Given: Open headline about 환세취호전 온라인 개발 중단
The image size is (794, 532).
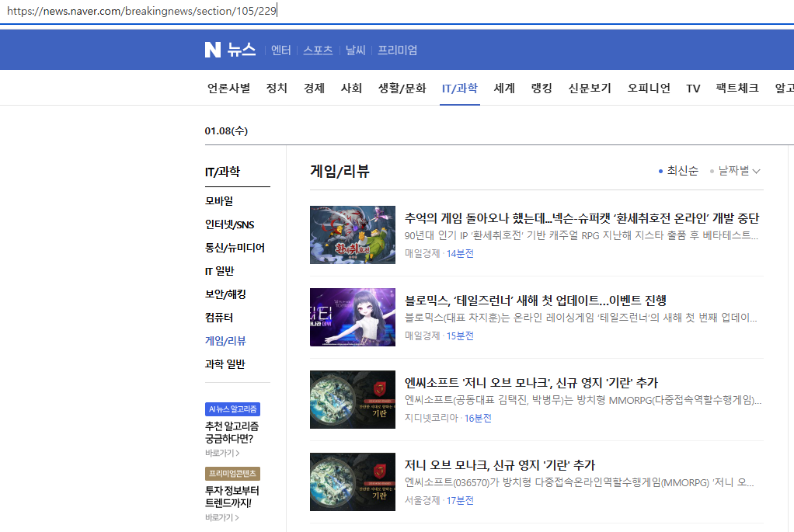Looking at the screenshot, I should click(x=582, y=218).
